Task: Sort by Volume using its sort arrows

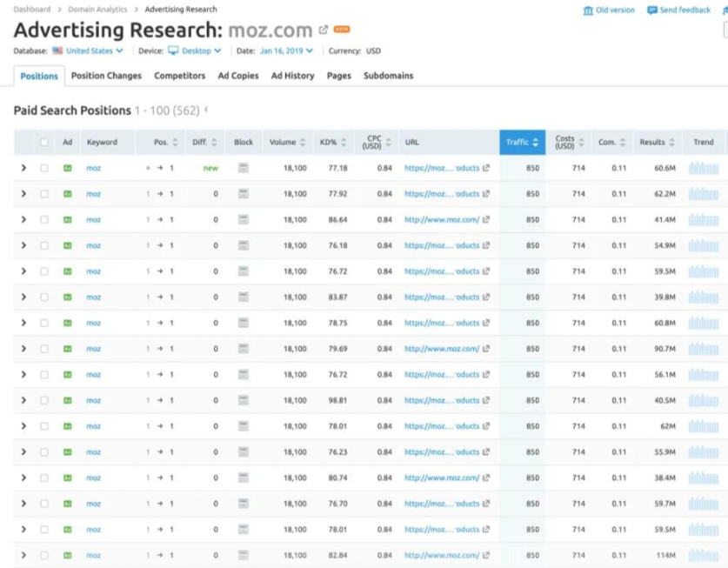Action: pos(303,143)
